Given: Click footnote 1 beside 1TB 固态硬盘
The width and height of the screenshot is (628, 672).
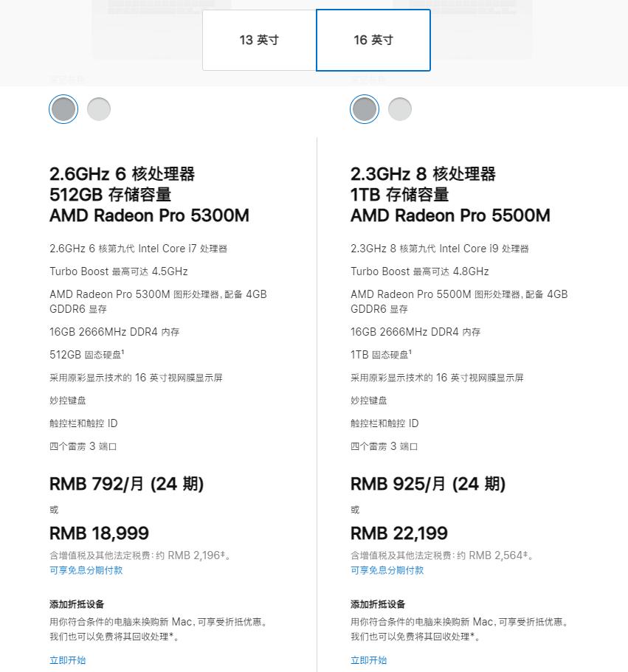Looking at the screenshot, I should [x=410, y=353].
